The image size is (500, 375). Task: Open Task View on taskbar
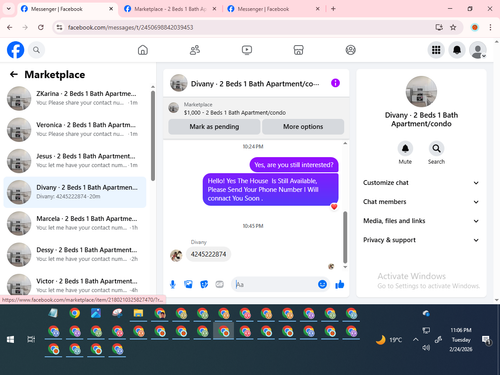point(31,339)
